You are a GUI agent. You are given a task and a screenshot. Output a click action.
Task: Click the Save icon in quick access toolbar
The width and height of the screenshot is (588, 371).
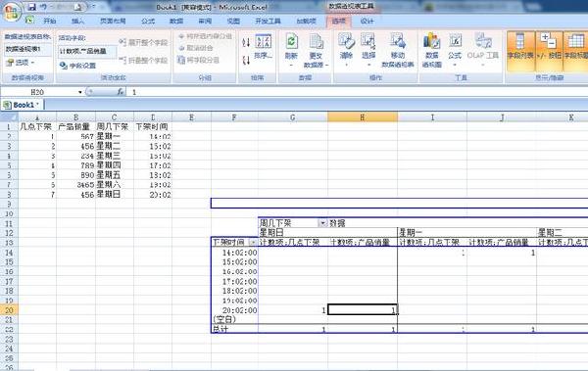(x=32, y=7)
